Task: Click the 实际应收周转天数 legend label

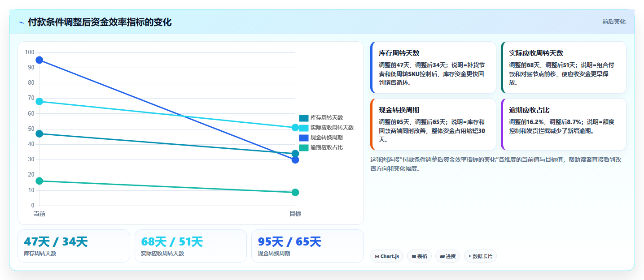Action: tap(332, 128)
